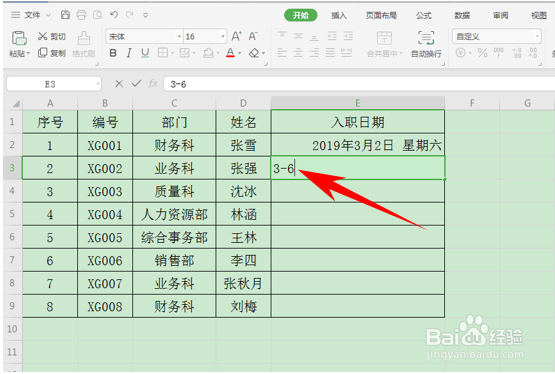
Task: Click the percent style icon
Action: (x=482, y=53)
